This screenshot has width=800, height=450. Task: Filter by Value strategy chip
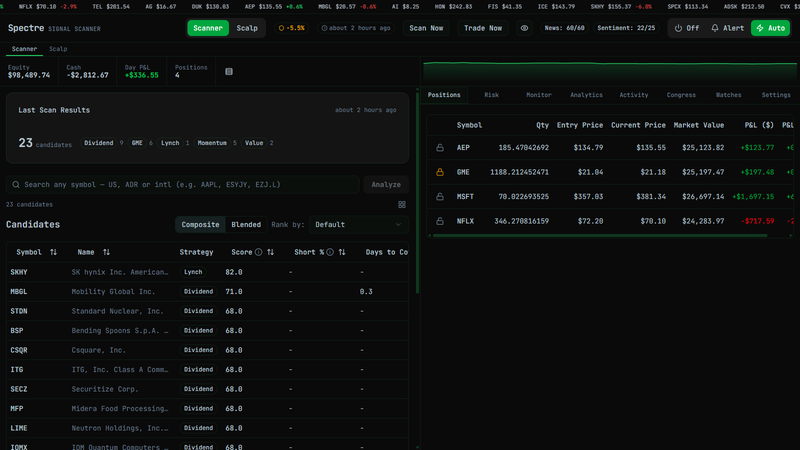[x=254, y=143]
